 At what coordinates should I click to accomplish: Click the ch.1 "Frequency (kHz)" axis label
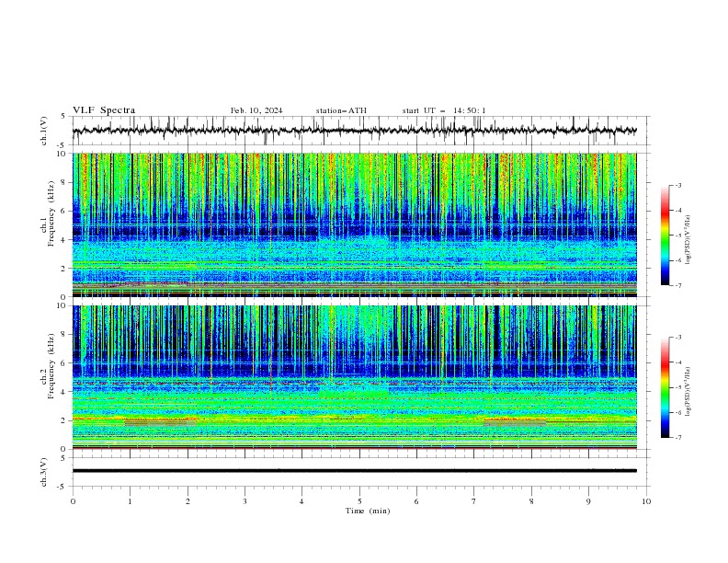coord(51,212)
